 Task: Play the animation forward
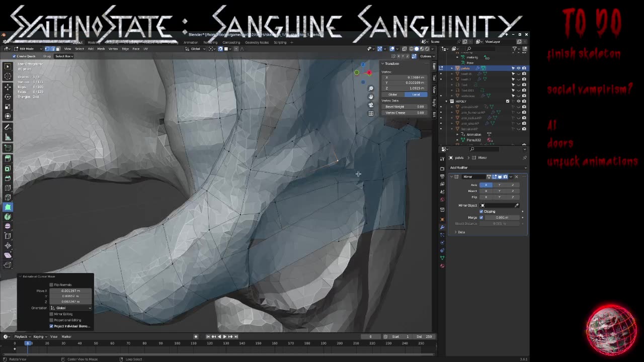point(225,336)
